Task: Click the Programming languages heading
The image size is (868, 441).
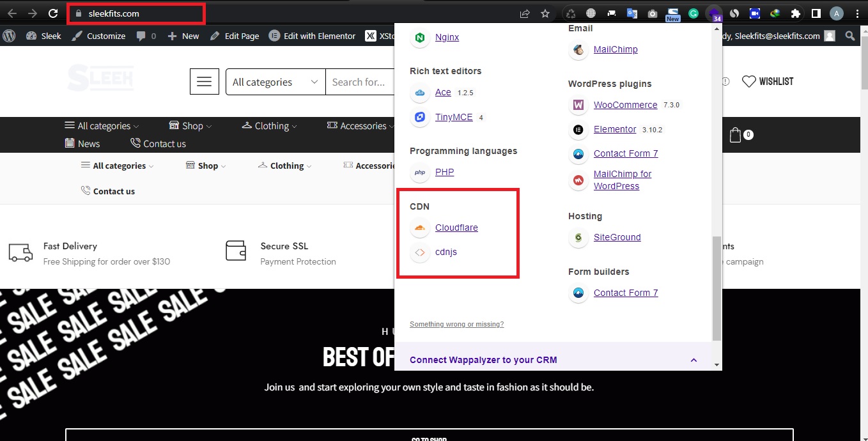Action: [x=463, y=151]
